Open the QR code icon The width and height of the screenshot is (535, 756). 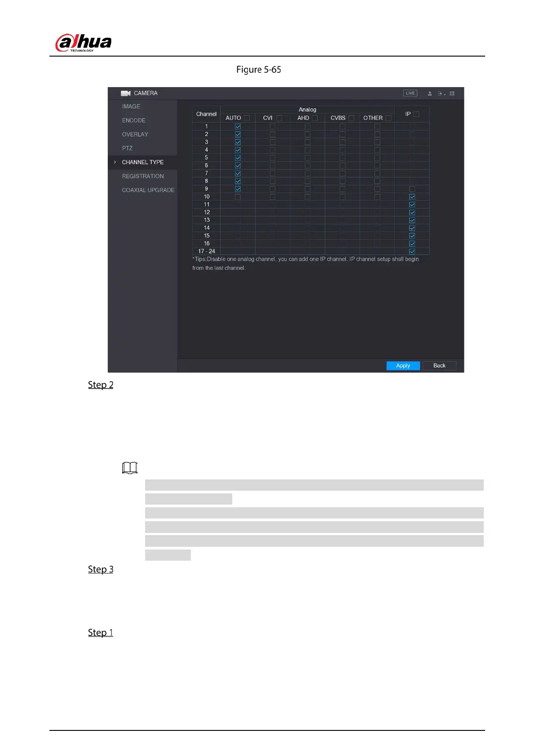point(452,93)
